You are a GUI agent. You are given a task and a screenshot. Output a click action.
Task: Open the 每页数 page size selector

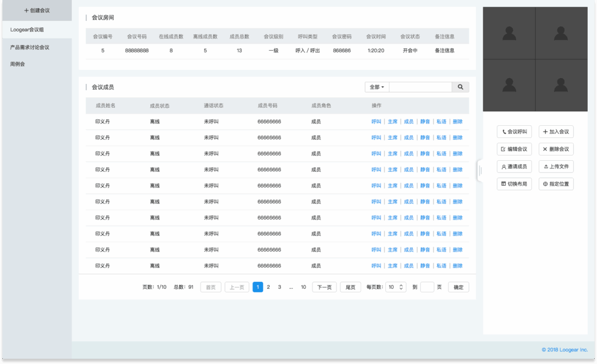[x=396, y=287]
